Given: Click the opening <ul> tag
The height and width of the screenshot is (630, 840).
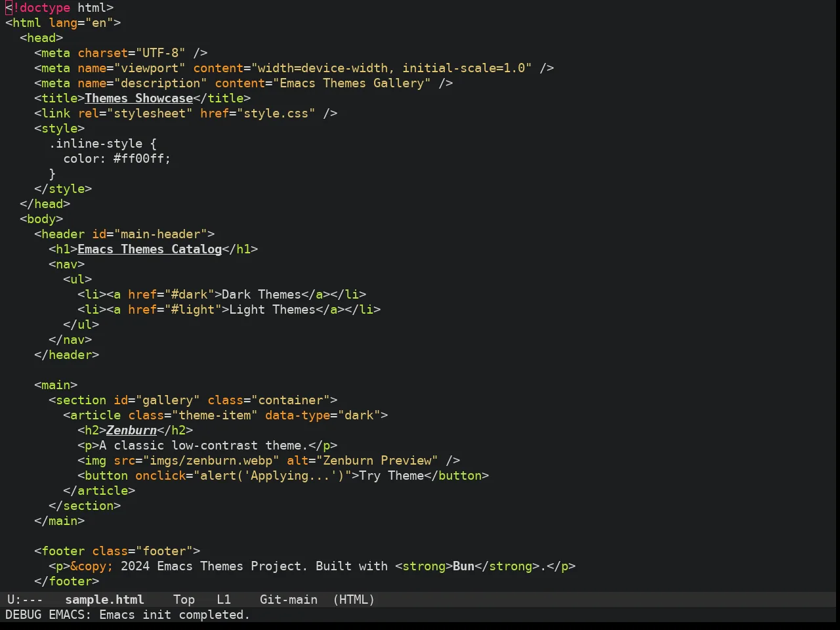Looking at the screenshot, I should coord(77,279).
